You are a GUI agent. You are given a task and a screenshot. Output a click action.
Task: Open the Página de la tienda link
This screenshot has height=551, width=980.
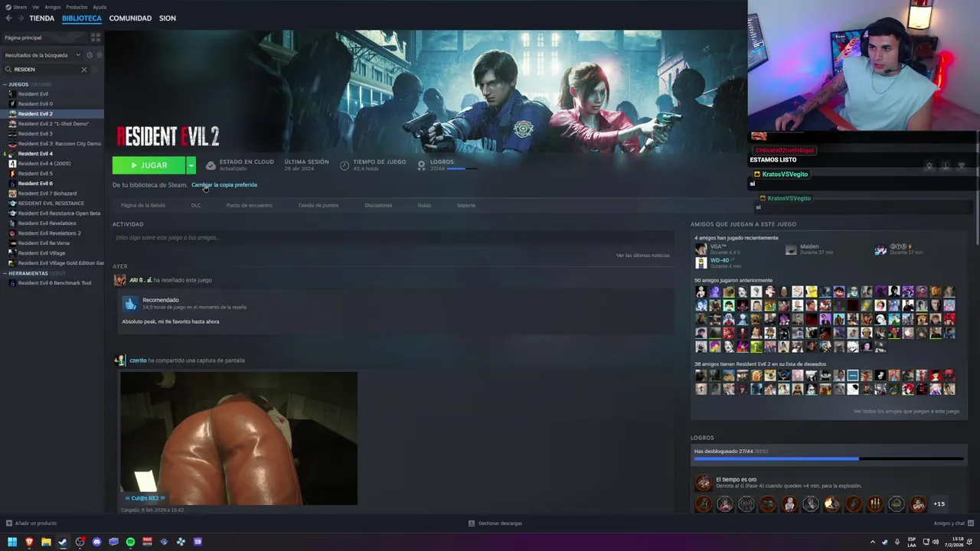142,205
